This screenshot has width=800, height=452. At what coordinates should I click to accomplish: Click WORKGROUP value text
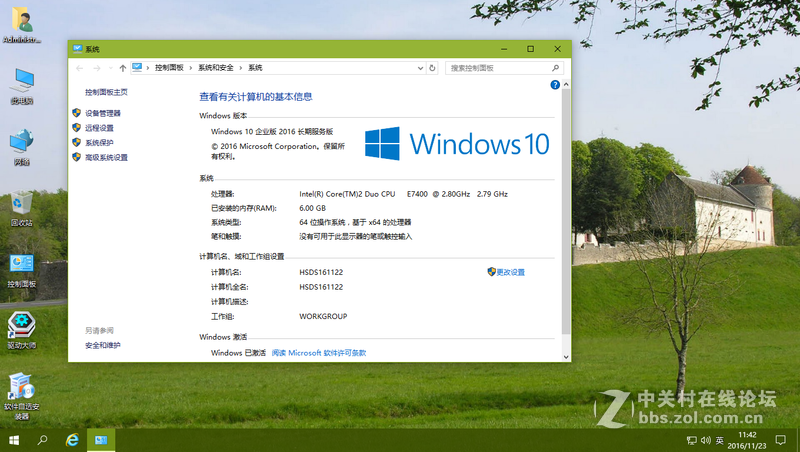click(x=323, y=316)
